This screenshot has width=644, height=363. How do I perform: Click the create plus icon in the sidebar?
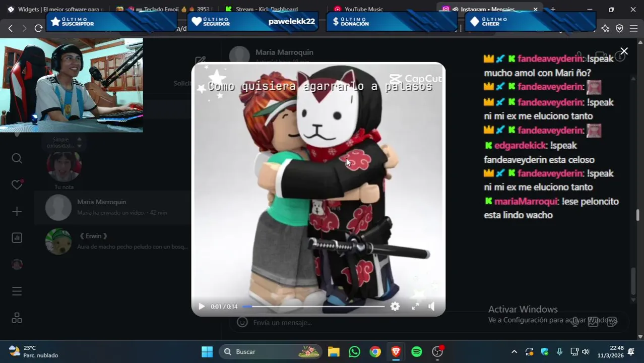pyautogui.click(x=17, y=211)
